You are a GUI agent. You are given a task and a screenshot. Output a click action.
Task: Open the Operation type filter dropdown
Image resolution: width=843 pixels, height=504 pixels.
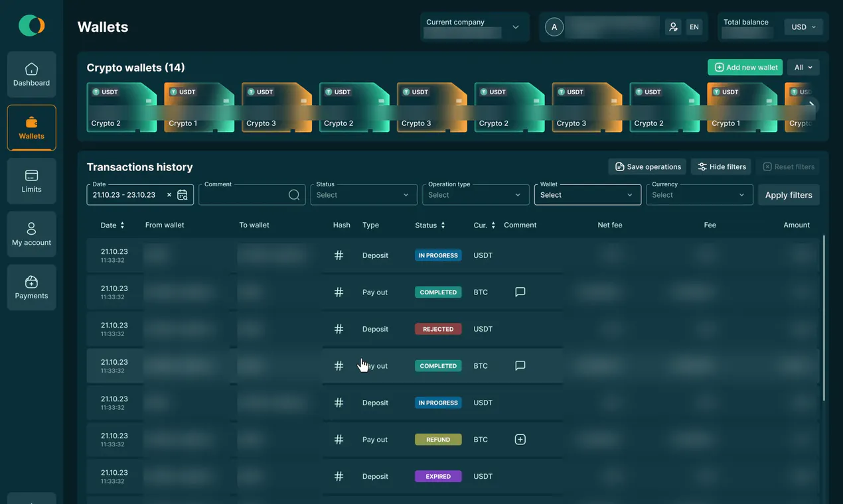click(476, 195)
